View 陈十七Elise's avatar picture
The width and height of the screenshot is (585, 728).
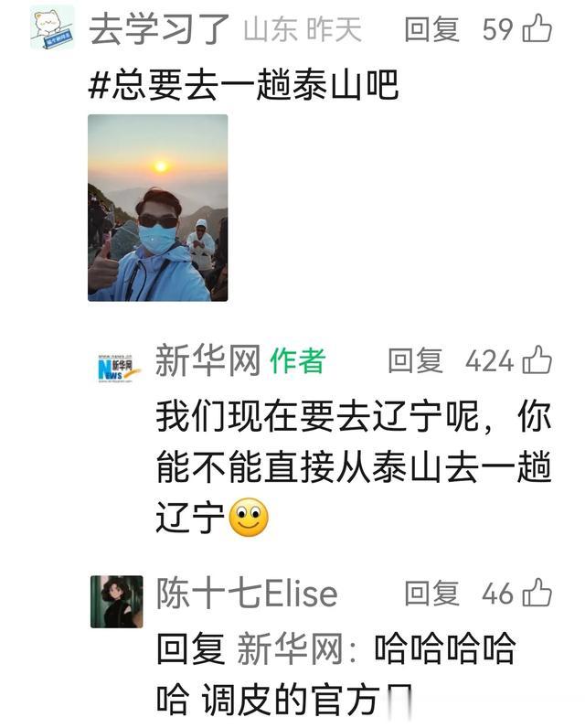point(116,602)
